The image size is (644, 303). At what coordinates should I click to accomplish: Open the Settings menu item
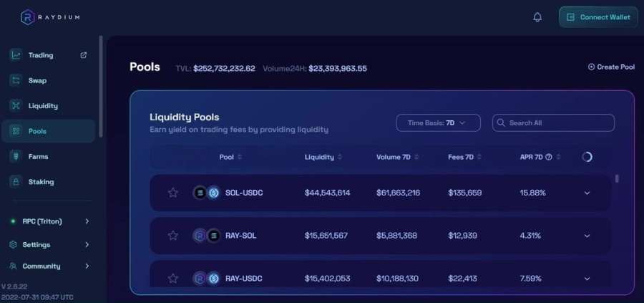pos(49,244)
